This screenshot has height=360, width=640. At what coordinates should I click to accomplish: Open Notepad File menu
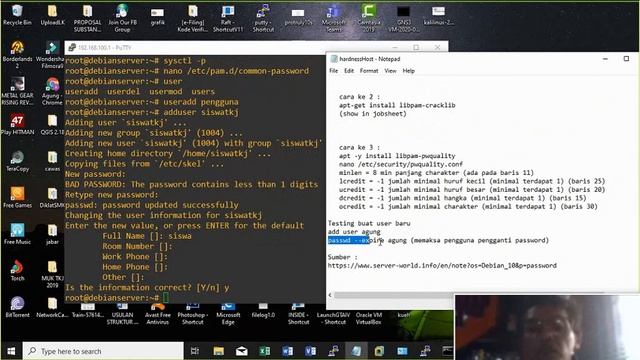tap(333, 71)
